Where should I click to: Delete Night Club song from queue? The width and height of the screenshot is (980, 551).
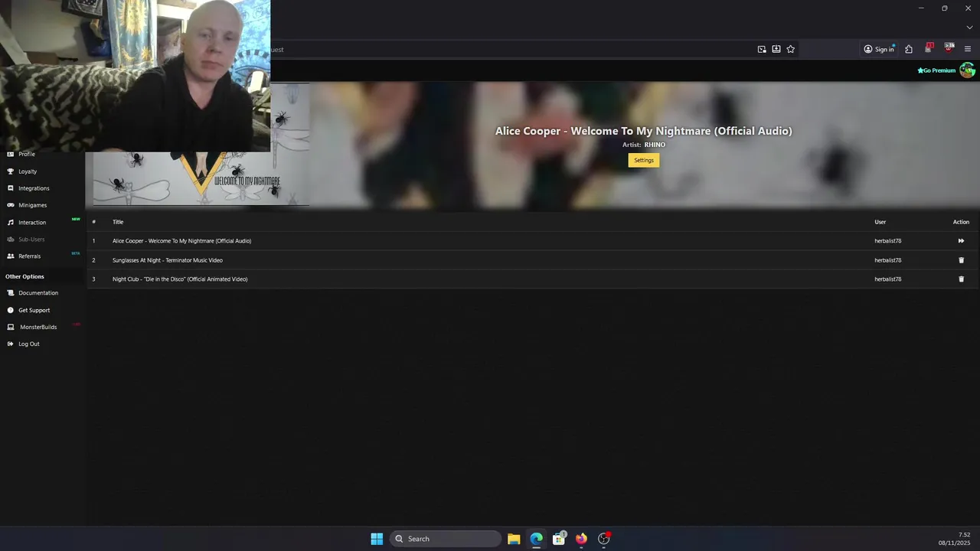(x=962, y=279)
